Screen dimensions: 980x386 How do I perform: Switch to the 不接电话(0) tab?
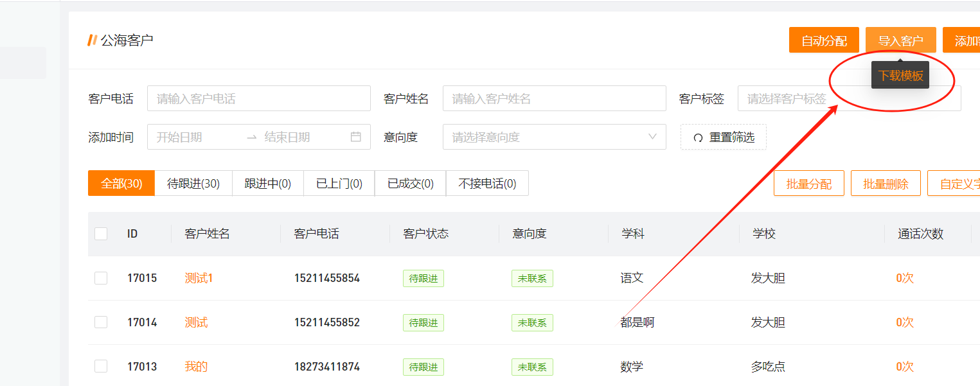(487, 183)
